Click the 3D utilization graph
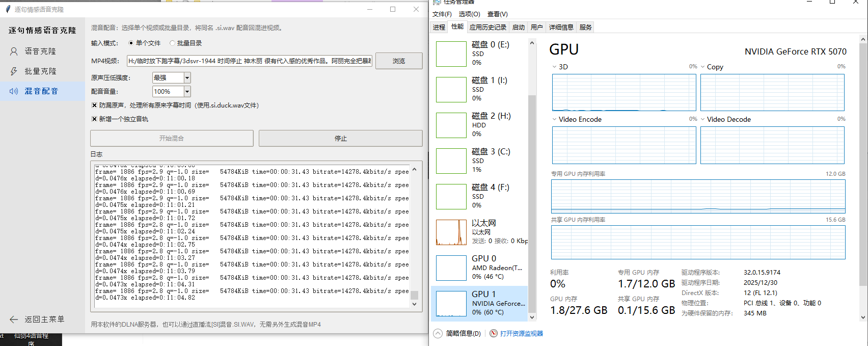This screenshot has height=346, width=868. (624, 92)
